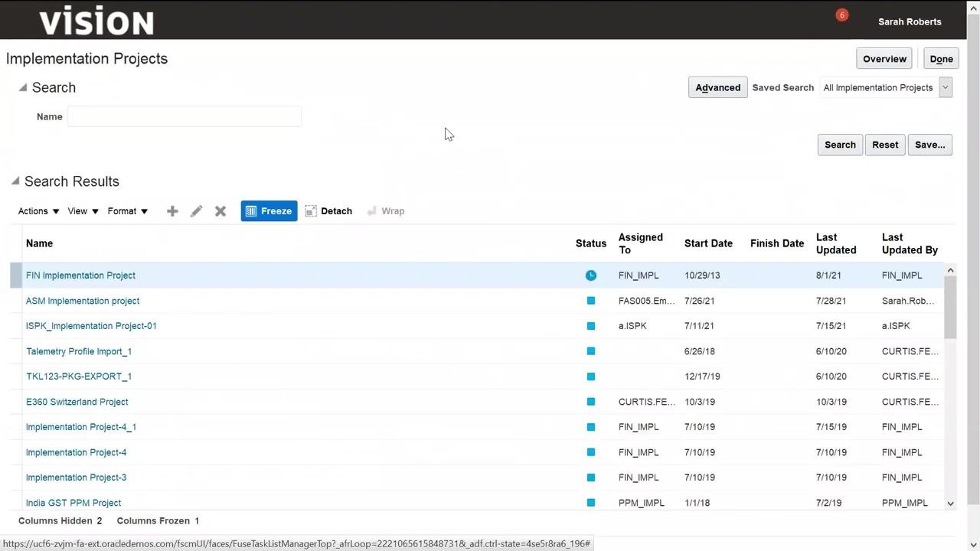The image size is (980, 551).
Task: Click the Reset button
Action: (885, 145)
